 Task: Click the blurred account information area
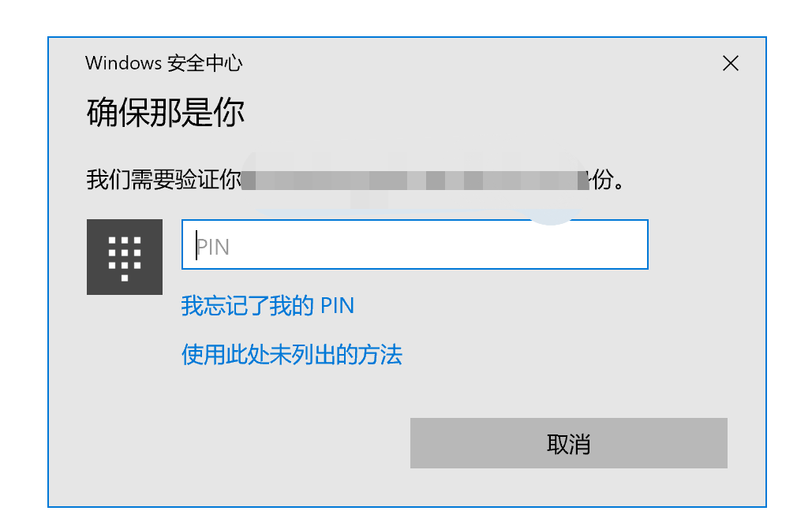[x=415, y=181]
